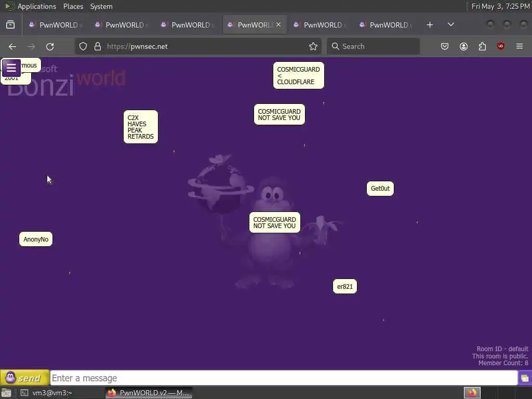Click the This room is public text
Viewport: 532px width, 399px height.
[500, 356]
